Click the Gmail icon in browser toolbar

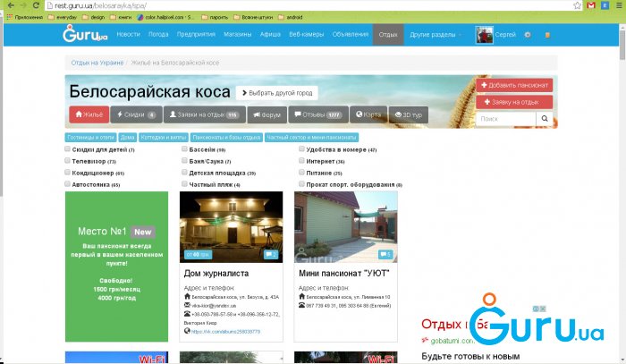click(590, 5)
